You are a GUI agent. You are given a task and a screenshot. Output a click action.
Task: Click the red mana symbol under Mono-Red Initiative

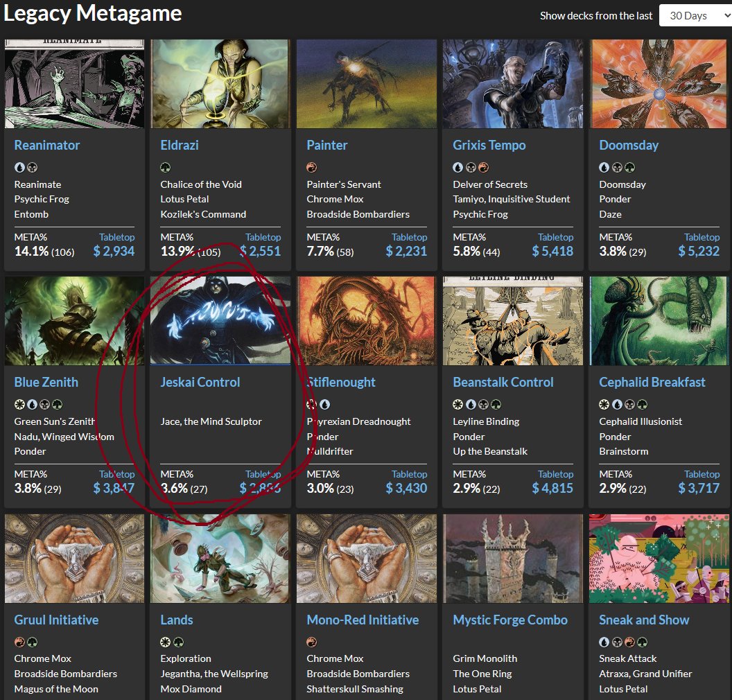tap(312, 642)
